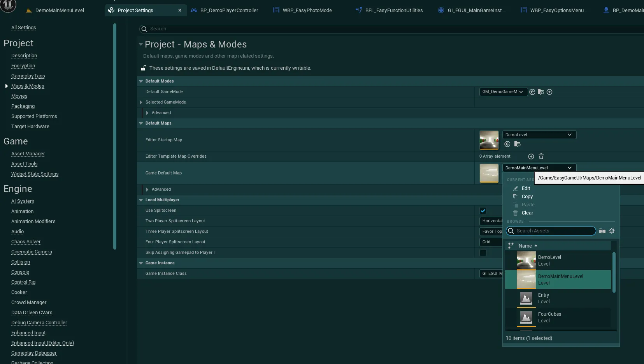Image resolution: width=644 pixels, height=364 pixels.
Task: Open the GM_DemoGameM GameMode dropdown
Action: tap(503, 92)
